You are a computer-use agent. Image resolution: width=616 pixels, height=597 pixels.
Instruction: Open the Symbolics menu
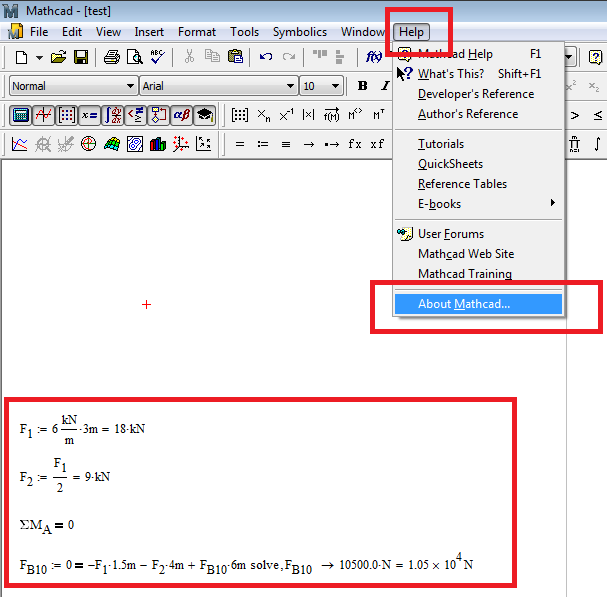coord(300,32)
